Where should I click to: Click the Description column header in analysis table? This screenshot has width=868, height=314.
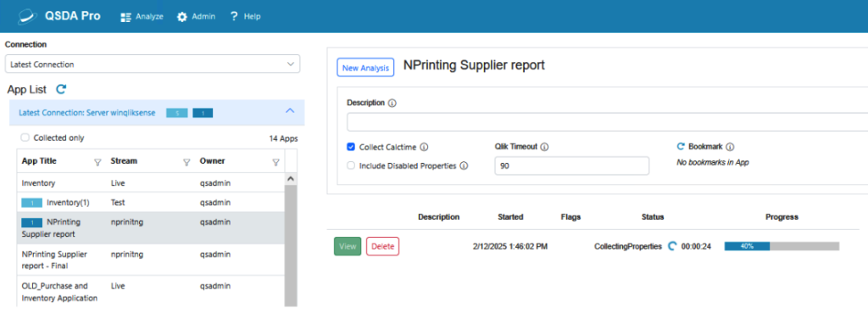click(438, 217)
